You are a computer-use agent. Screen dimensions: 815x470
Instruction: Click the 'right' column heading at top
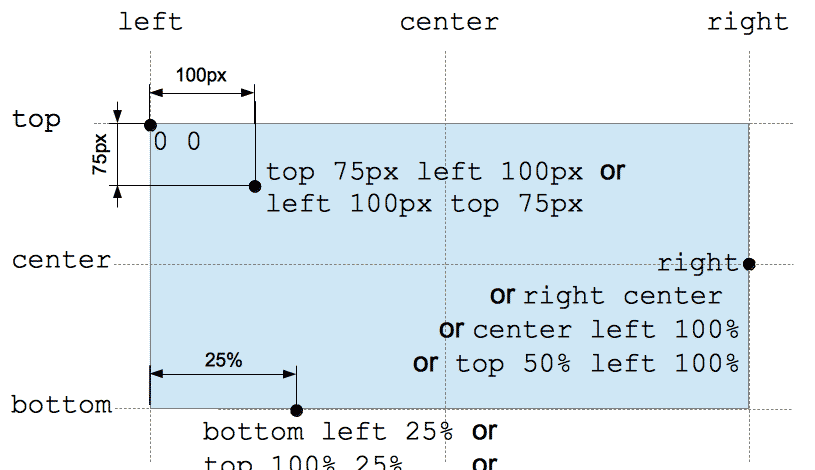(x=748, y=23)
